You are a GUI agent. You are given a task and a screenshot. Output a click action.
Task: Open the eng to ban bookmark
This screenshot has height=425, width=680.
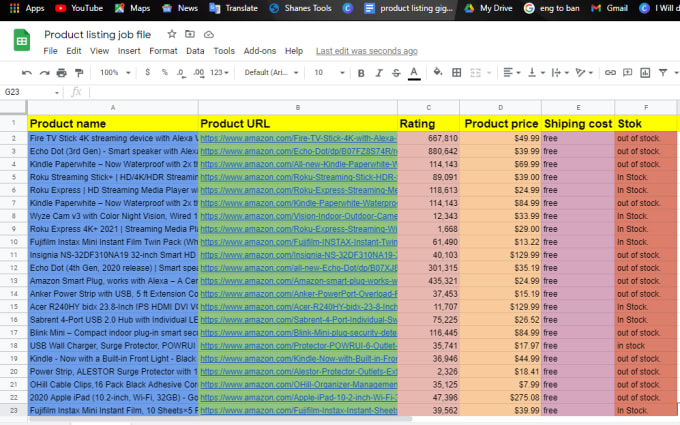click(551, 8)
